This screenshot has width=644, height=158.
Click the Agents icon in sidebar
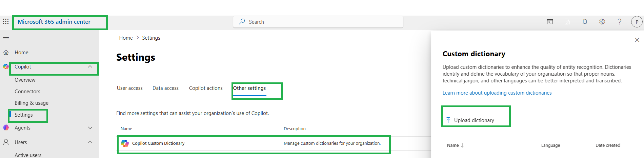(x=6, y=127)
